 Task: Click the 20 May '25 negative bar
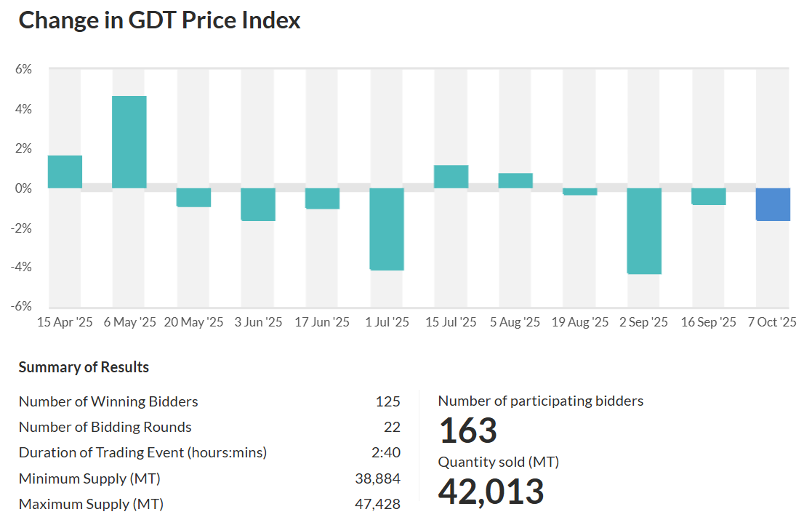pos(193,198)
